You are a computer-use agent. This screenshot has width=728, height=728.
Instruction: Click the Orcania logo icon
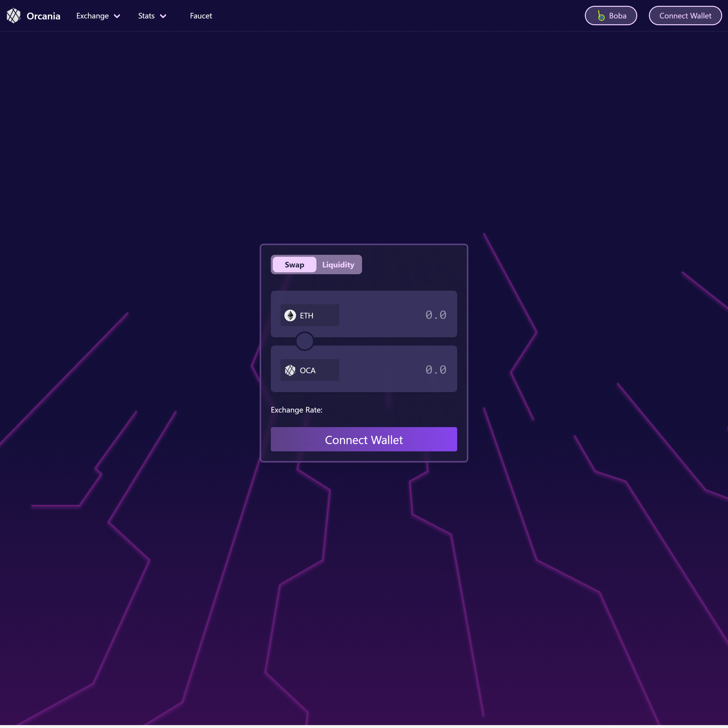pyautogui.click(x=14, y=16)
